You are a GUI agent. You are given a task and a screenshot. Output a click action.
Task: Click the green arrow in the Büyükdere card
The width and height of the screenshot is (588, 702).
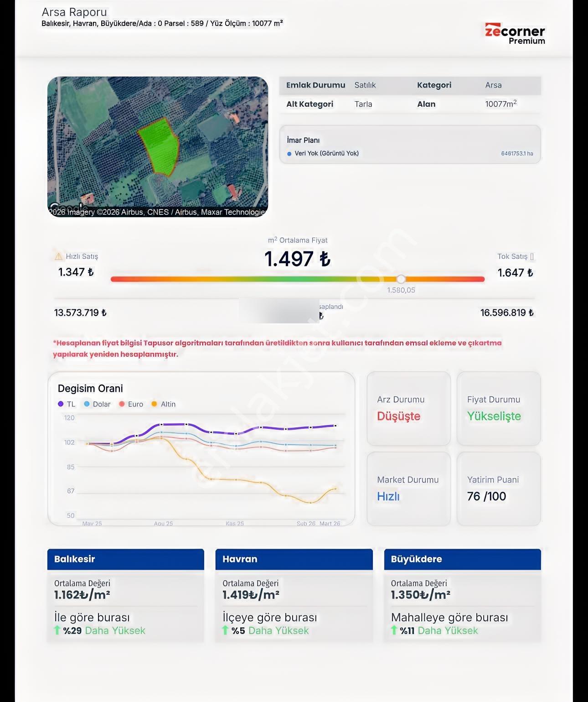point(394,630)
